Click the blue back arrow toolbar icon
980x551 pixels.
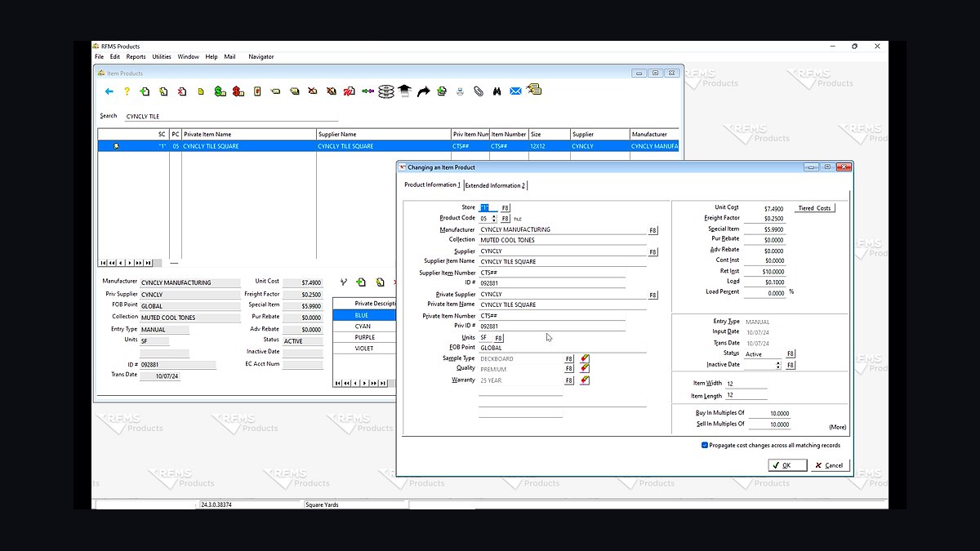(109, 91)
